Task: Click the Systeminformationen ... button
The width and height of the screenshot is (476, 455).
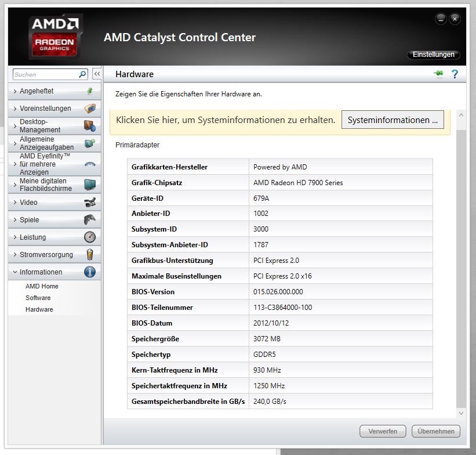Action: [393, 120]
